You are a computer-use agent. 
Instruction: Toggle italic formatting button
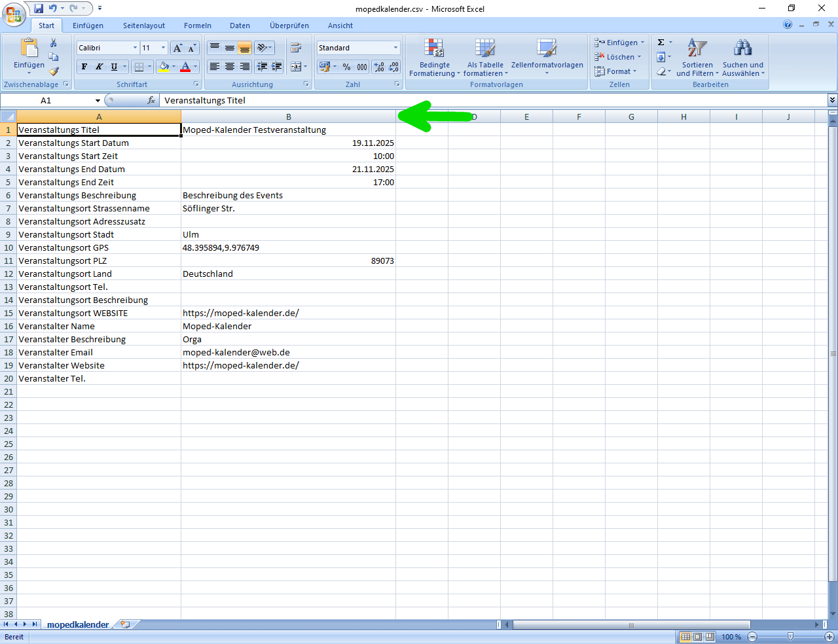tap(99, 67)
